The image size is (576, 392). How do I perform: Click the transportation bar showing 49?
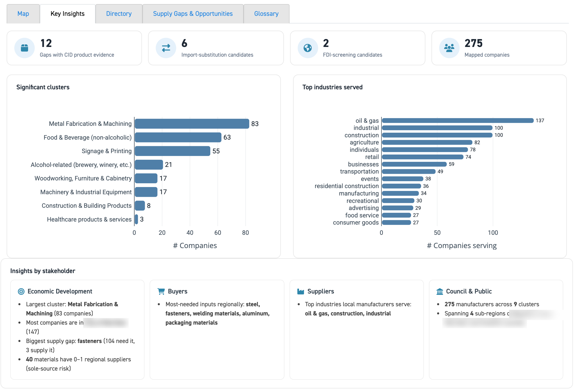pyautogui.click(x=409, y=171)
